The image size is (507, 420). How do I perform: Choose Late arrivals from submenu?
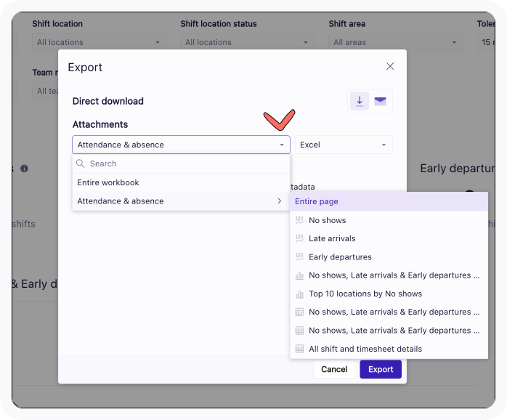click(389, 238)
